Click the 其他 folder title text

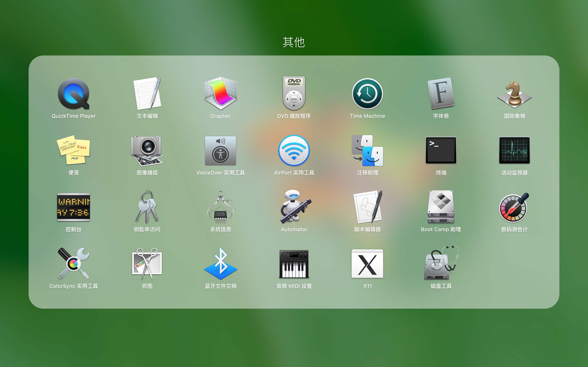coord(294,42)
